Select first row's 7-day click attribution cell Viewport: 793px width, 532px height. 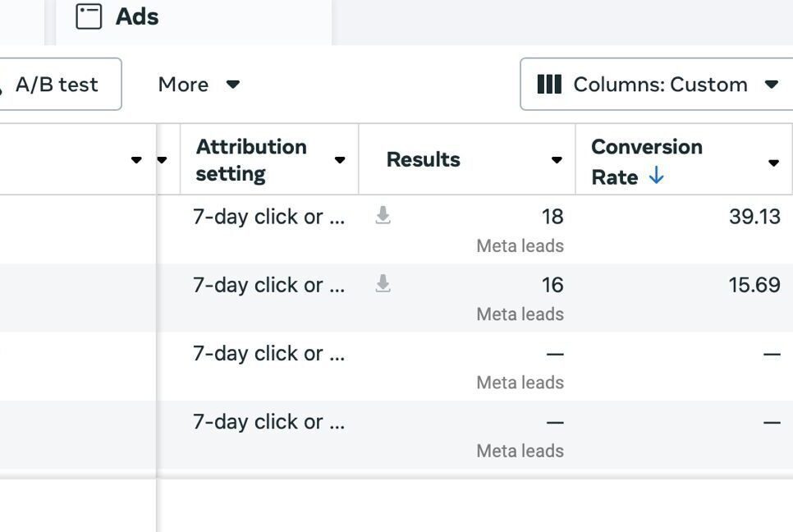pyautogui.click(x=268, y=217)
